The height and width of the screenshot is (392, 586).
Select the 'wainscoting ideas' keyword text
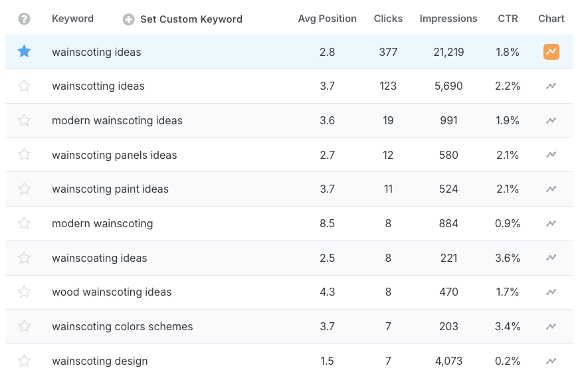[96, 52]
